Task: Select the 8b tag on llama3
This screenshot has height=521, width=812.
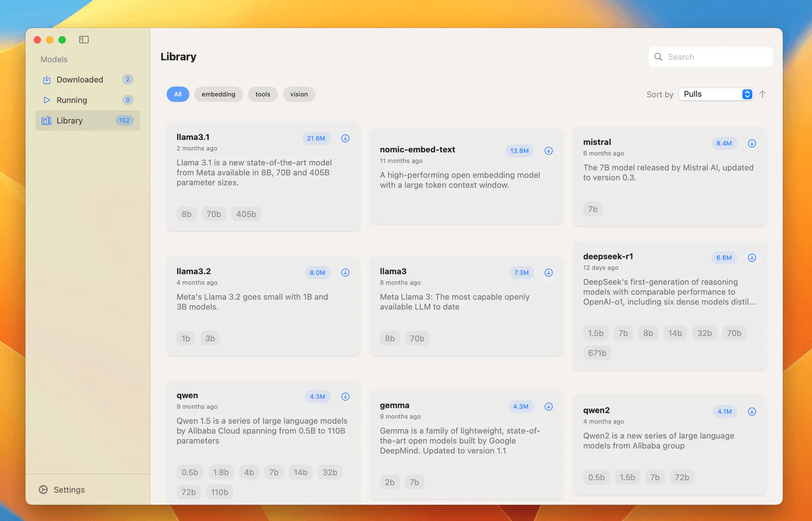Action: pyautogui.click(x=390, y=338)
